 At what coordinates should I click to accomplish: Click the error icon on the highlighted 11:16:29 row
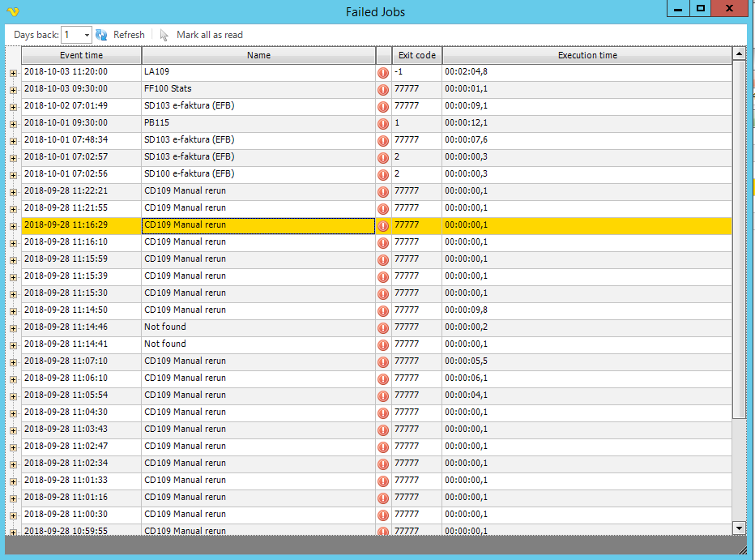click(383, 225)
